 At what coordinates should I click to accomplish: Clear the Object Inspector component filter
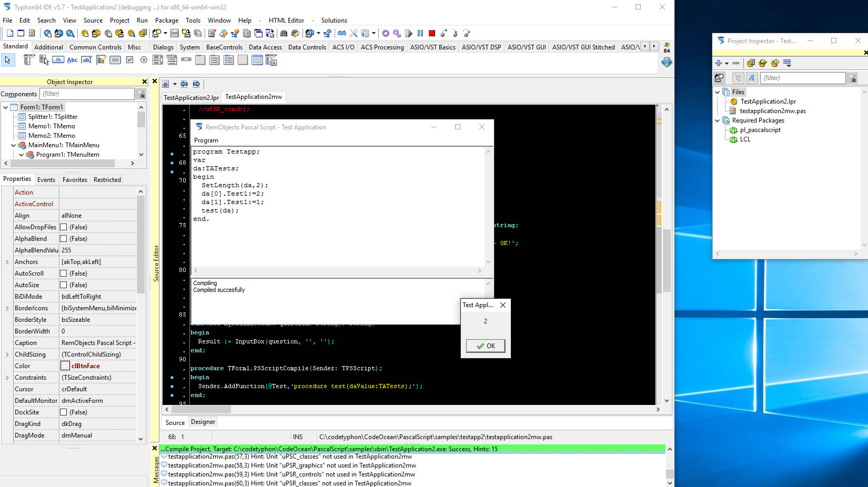pyautogui.click(x=141, y=94)
